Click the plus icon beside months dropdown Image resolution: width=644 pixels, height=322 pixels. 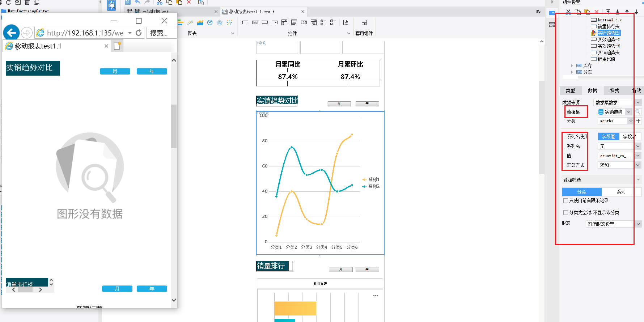[x=638, y=121]
